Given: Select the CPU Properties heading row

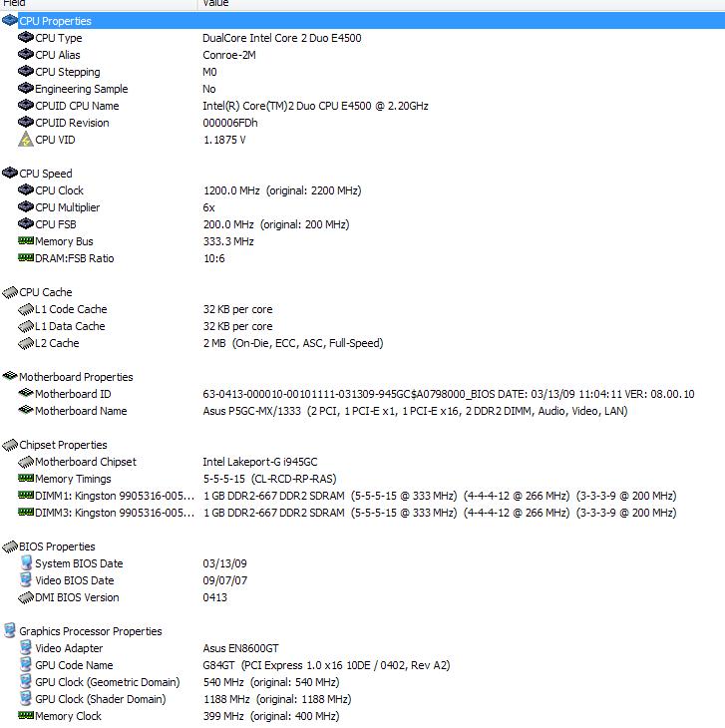Looking at the screenshot, I should [x=363, y=21].
